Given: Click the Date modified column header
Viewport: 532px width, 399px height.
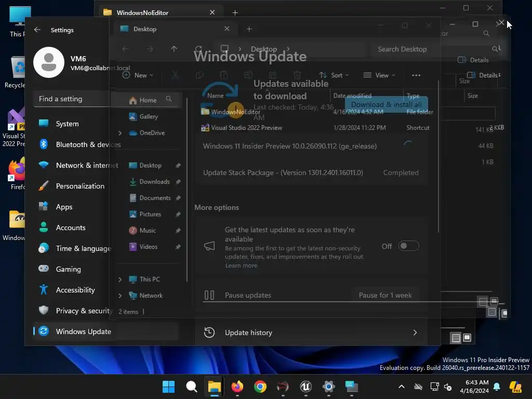Looking at the screenshot, I should click(x=352, y=96).
